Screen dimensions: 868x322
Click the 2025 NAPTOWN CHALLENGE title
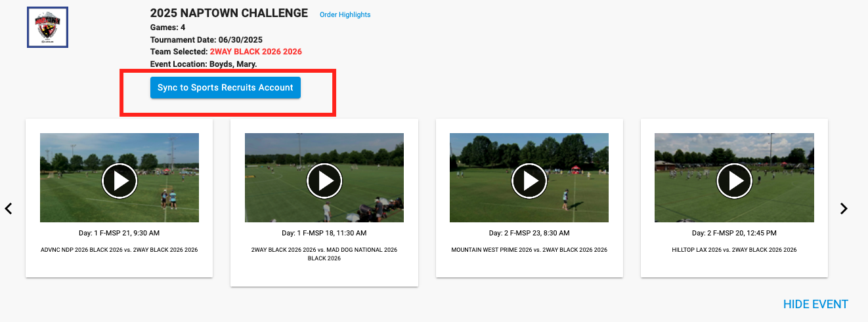point(229,13)
